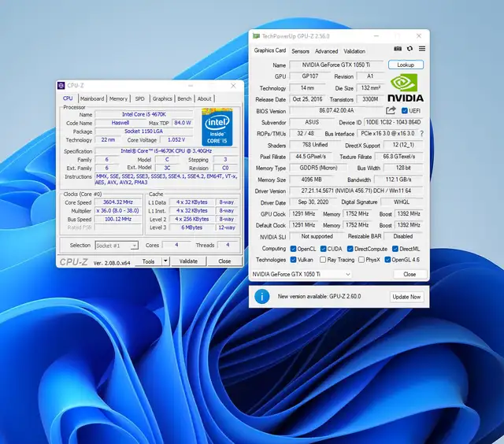504x444 pixels.
Task: Switch to the Memory tab in CPU-Z
Action: (x=118, y=98)
